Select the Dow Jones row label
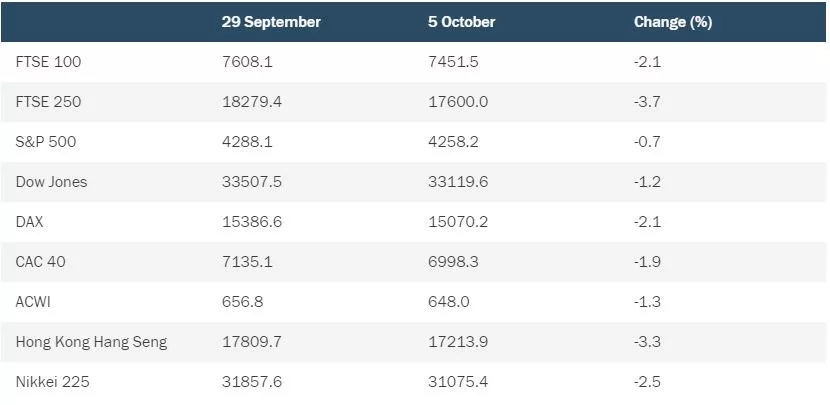Screen dimensions: 830x405 pyautogui.click(x=51, y=182)
